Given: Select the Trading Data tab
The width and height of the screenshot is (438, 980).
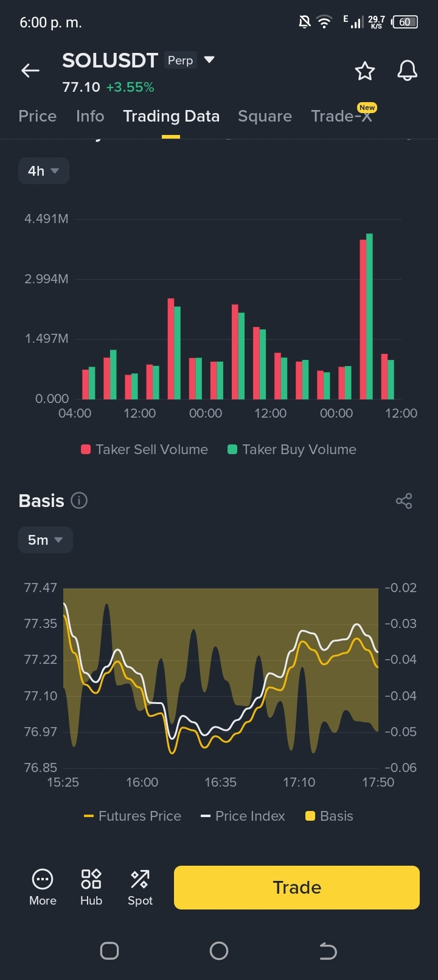Looking at the screenshot, I should pos(171,116).
